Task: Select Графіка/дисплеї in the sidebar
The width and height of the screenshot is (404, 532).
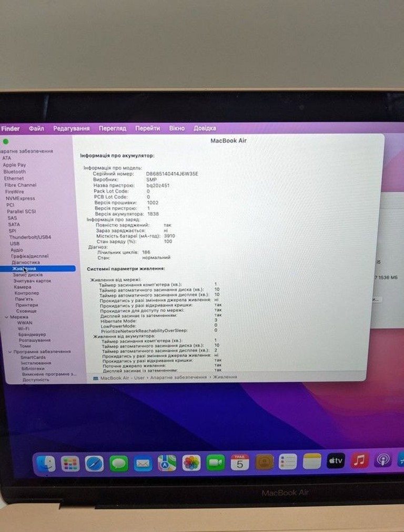Action: 30,256
